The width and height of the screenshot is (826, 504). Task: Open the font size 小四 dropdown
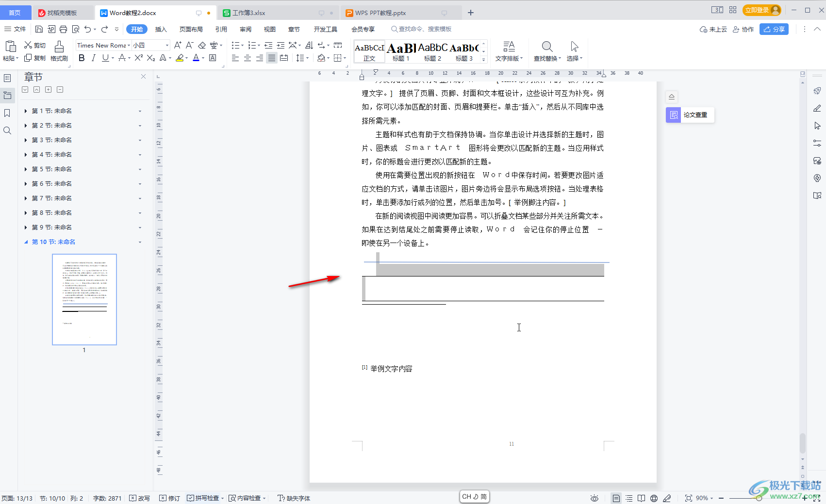coord(167,45)
